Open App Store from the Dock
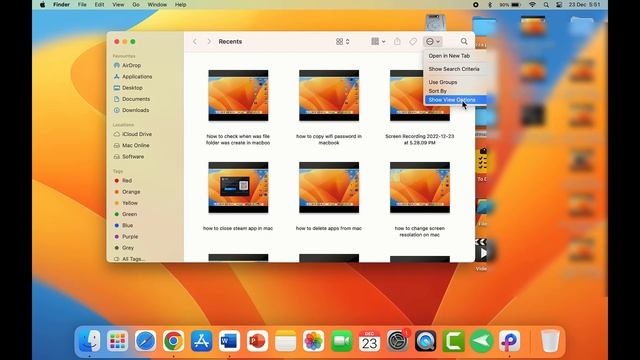Viewport: 640px width, 360px height. pos(202,341)
